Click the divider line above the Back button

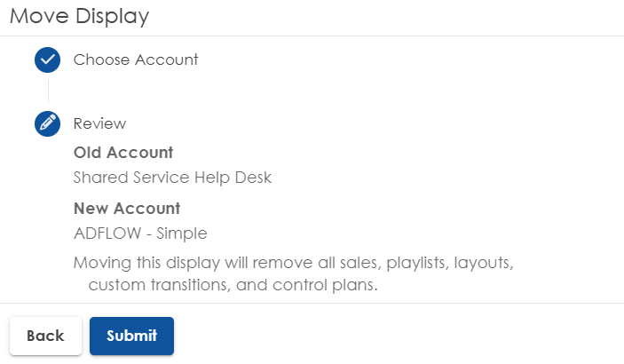tap(312, 303)
